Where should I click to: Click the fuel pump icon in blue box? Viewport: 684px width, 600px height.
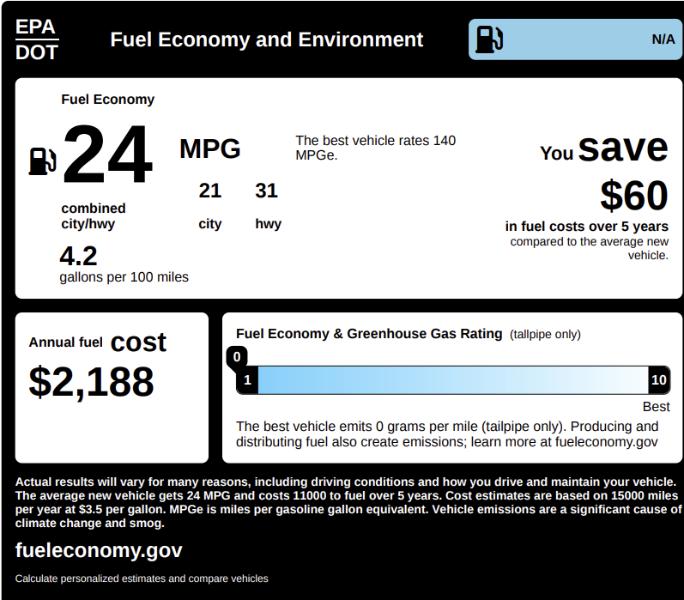pos(490,39)
